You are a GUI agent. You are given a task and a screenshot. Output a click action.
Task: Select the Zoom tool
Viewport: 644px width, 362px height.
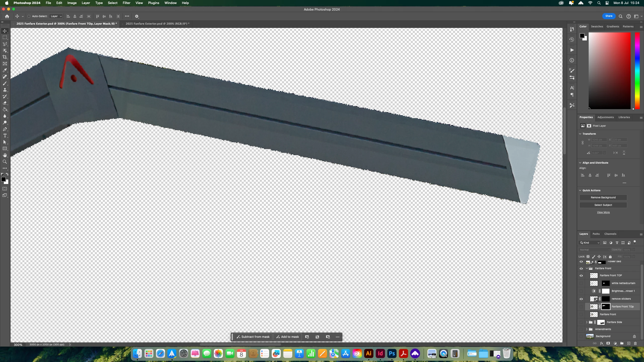click(5, 162)
